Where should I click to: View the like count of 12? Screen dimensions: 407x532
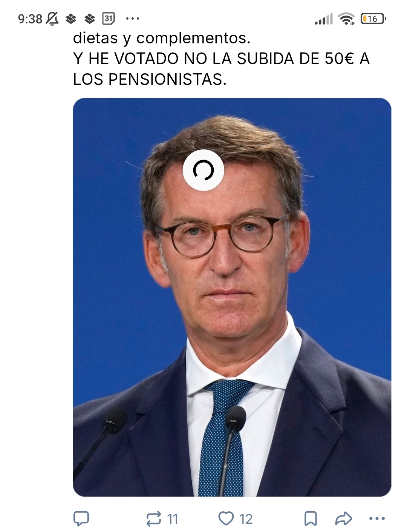coord(246,519)
